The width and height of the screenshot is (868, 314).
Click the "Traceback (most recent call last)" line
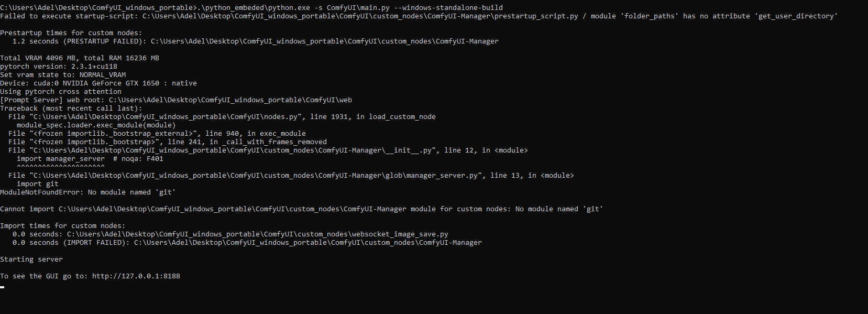71,109
